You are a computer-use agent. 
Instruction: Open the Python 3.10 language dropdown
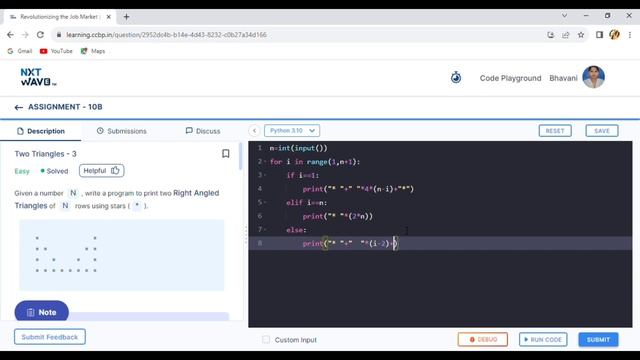(292, 131)
